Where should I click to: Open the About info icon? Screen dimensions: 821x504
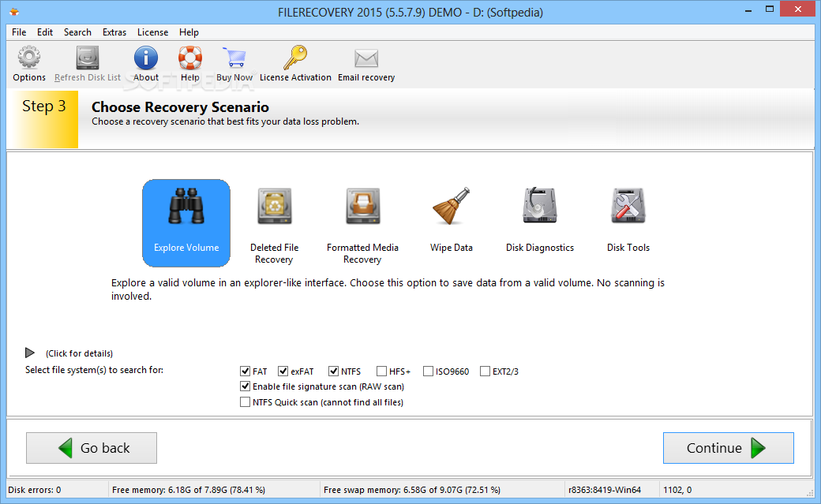tap(145, 58)
